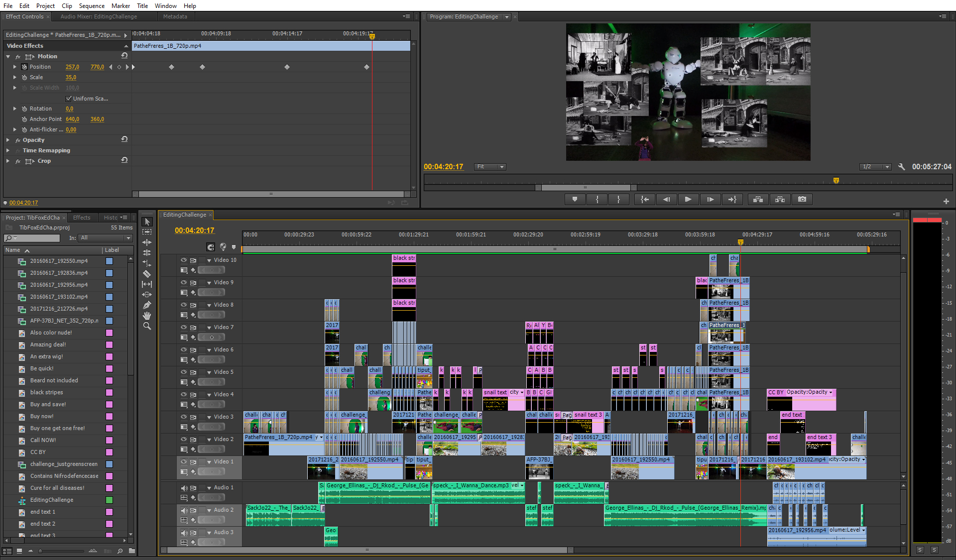Open the Program monitor button editor plus
956x560 pixels.
point(946,202)
